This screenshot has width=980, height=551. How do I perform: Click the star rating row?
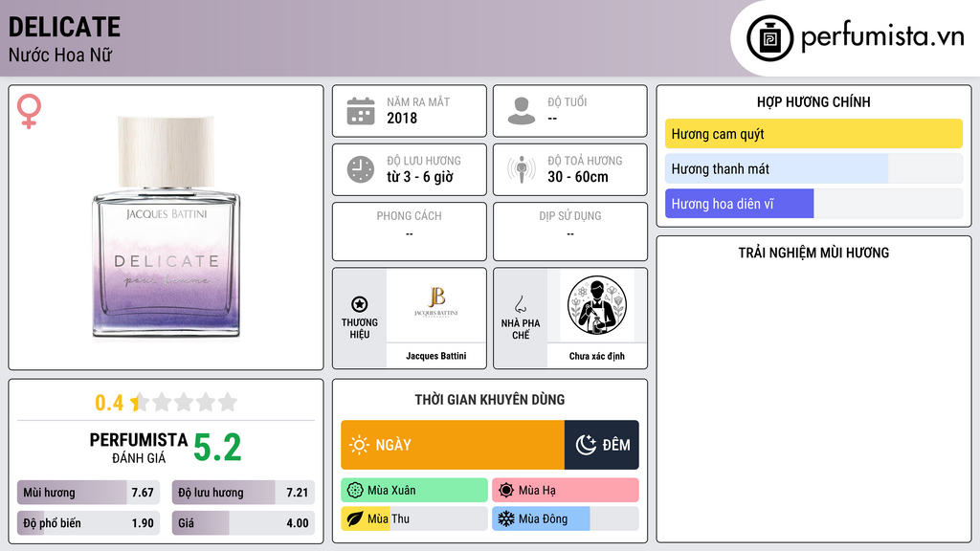tap(184, 402)
